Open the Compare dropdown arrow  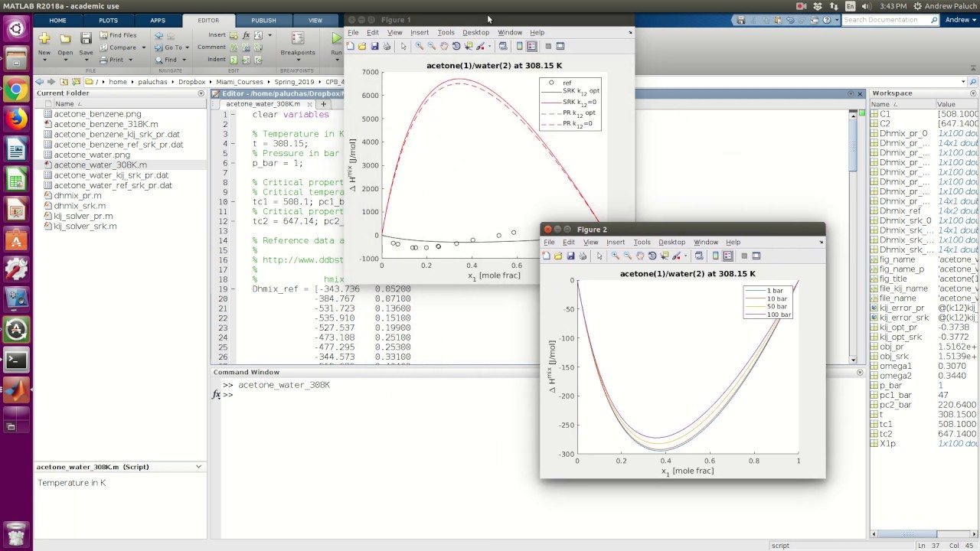coord(143,47)
